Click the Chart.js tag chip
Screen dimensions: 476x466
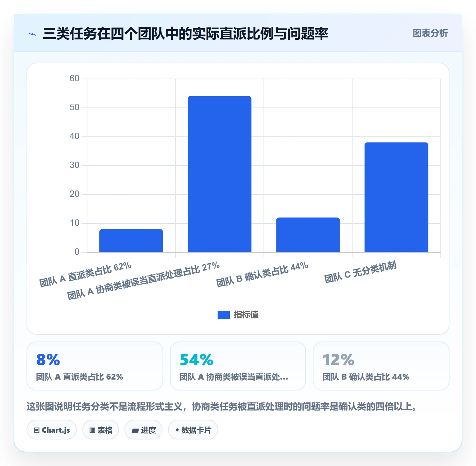tap(52, 430)
